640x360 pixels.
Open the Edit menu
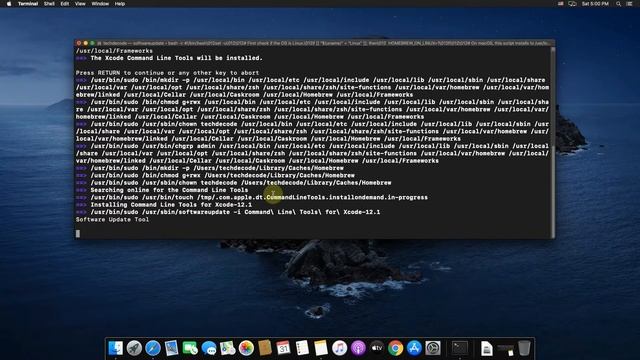(65, 4)
